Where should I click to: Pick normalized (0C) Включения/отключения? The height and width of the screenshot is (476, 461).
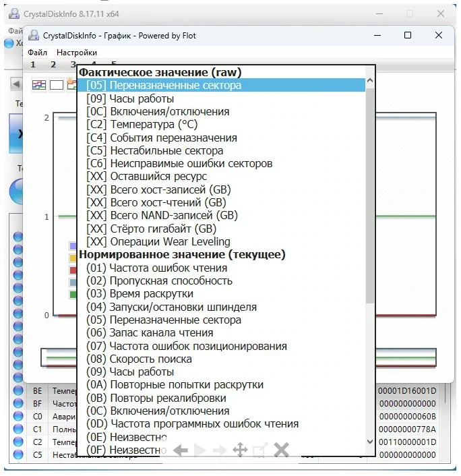click(x=221, y=411)
